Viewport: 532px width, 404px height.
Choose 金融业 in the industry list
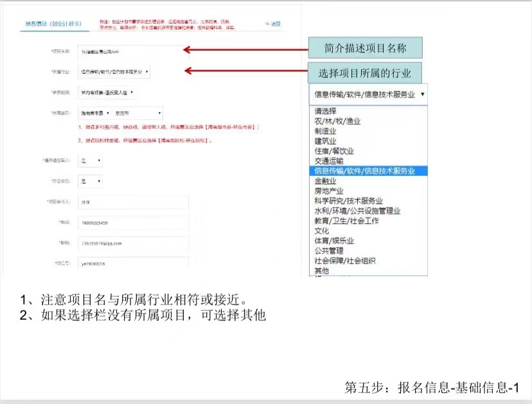coord(325,181)
